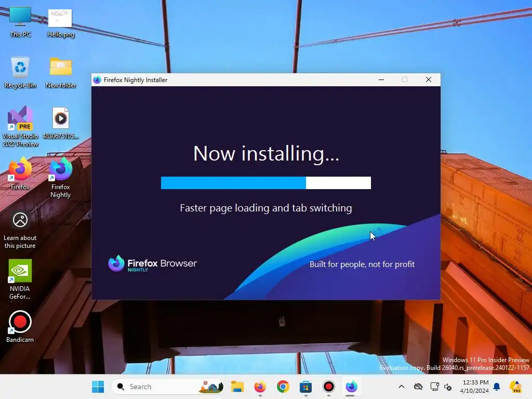
Task: Open the This PC desktop icon
Action: pos(20,21)
